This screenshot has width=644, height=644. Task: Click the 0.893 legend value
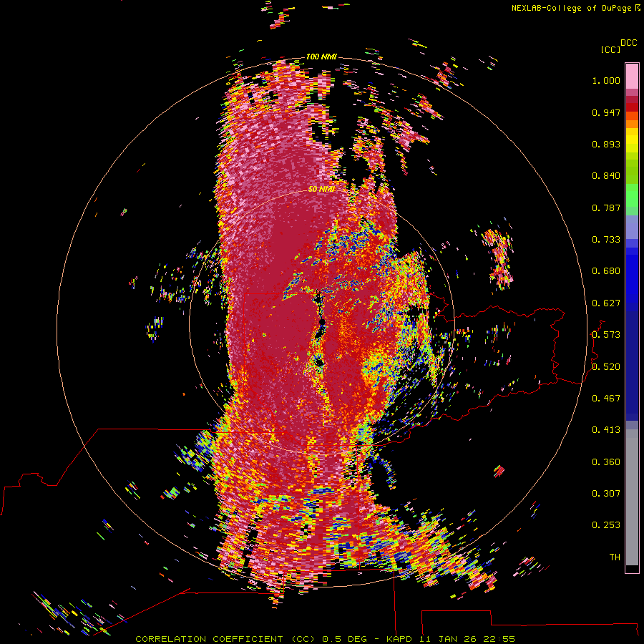tap(606, 144)
